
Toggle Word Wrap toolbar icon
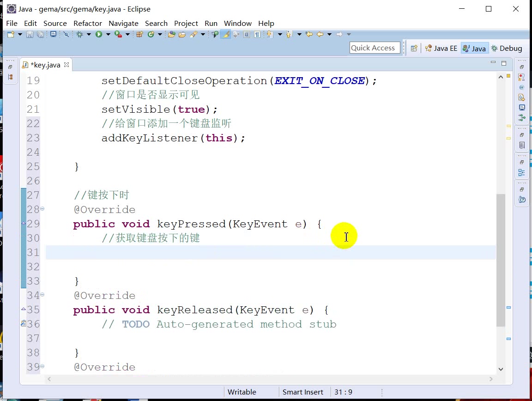tap(236, 34)
